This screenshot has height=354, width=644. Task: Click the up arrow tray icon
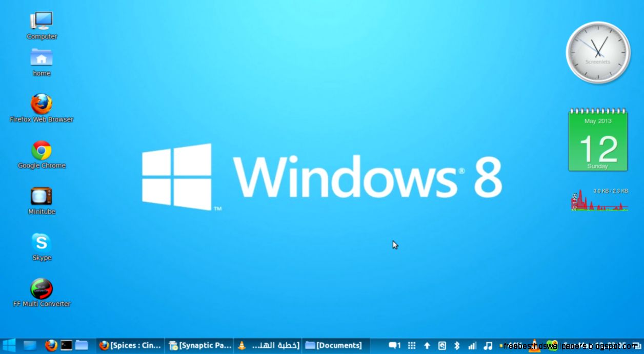point(427,346)
